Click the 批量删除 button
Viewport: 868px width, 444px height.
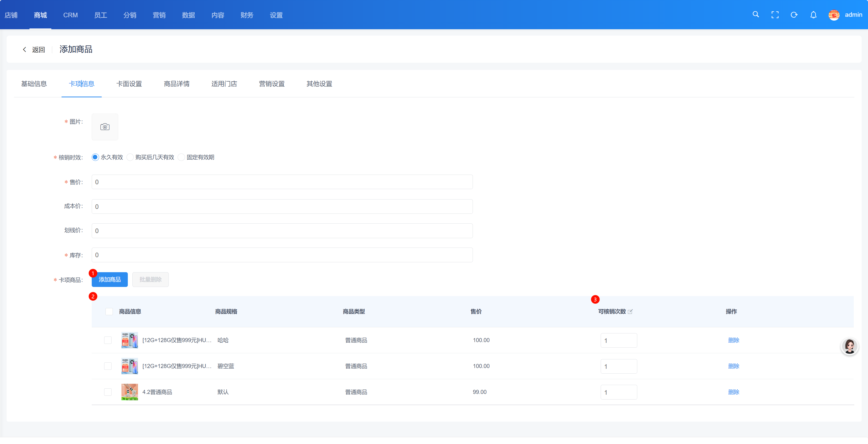click(150, 280)
